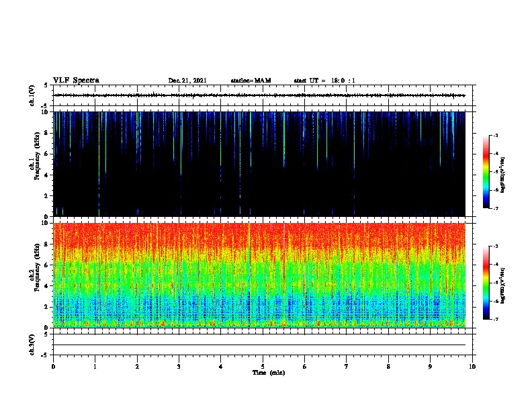Click the "5" tick on ch.3(V) axis
532x411 pixels.
pyautogui.click(x=46, y=334)
